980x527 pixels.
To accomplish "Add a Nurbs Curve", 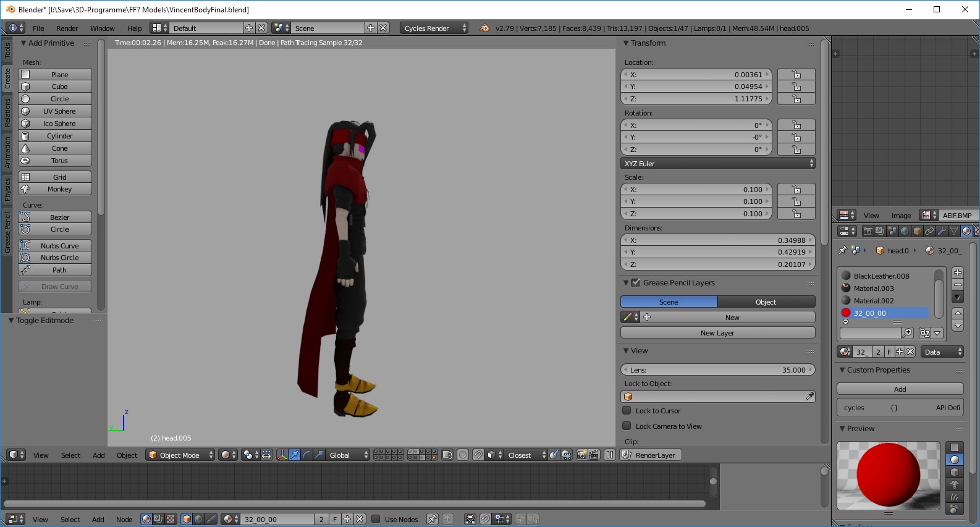I will point(55,245).
